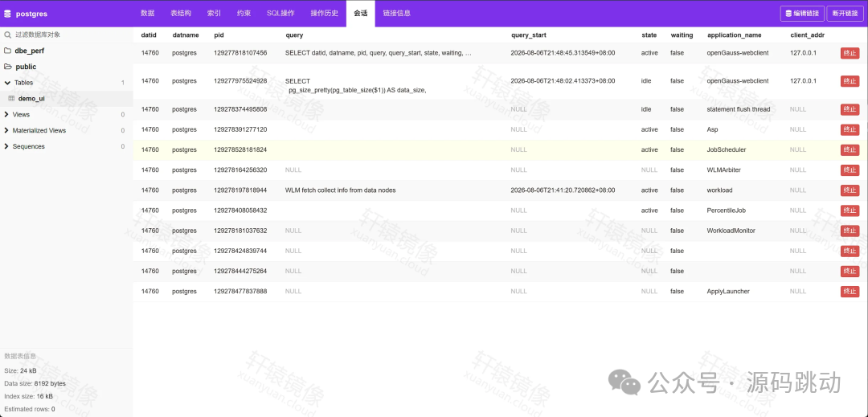Screen dimensions: 868x417
Task: Open the 链接信息 tab
Action: coord(397,14)
